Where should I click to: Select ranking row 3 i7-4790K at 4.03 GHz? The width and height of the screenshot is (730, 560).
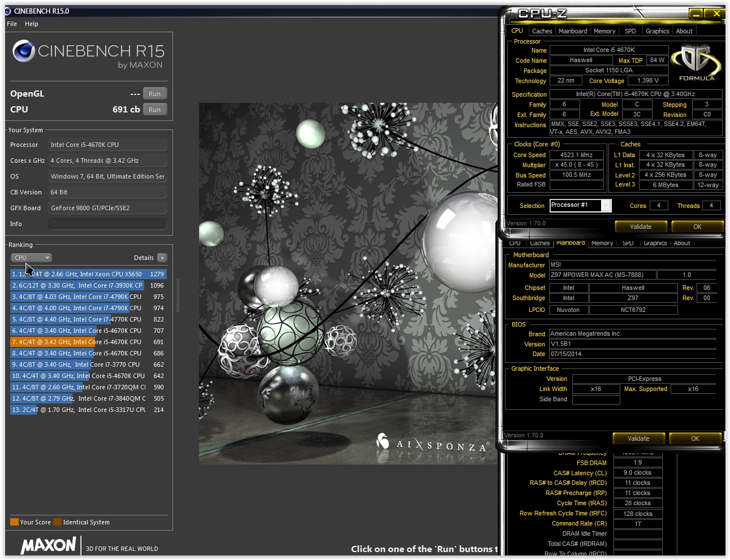[88, 297]
